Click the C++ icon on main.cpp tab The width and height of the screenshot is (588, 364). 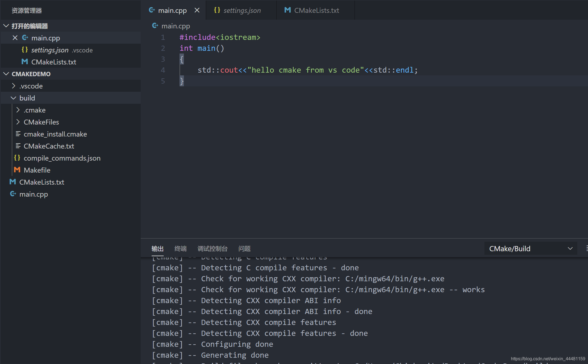click(152, 10)
